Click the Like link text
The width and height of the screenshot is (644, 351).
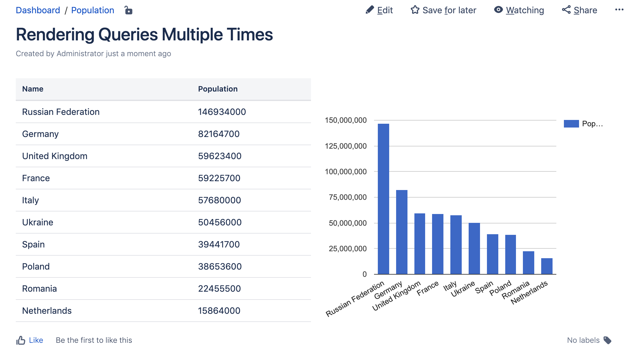36,340
